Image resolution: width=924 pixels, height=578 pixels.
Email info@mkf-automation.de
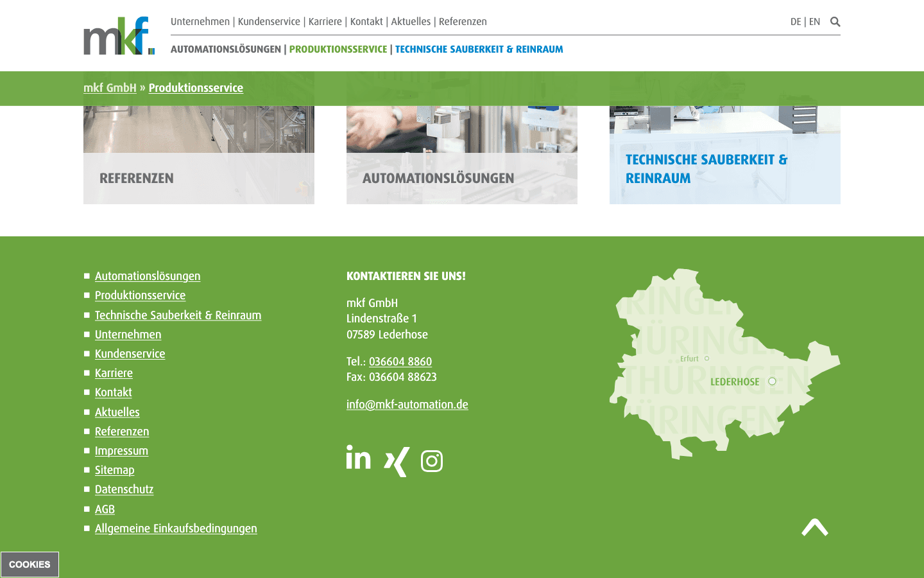pos(407,405)
